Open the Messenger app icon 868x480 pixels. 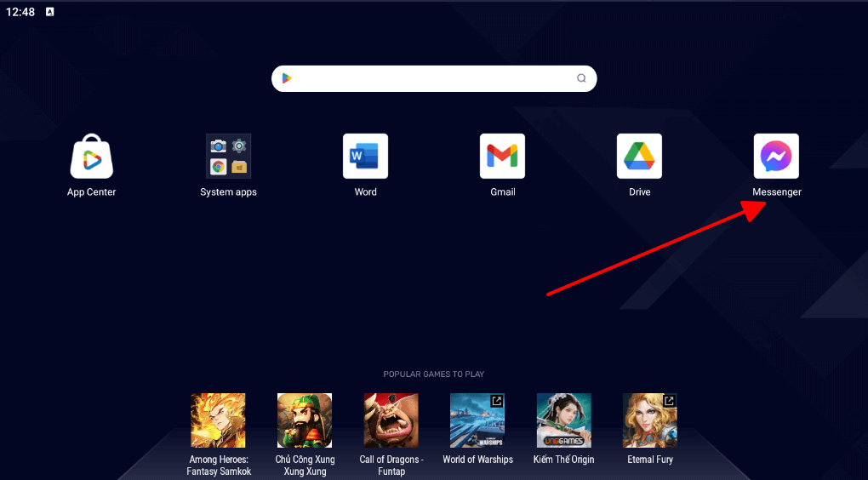click(x=776, y=156)
